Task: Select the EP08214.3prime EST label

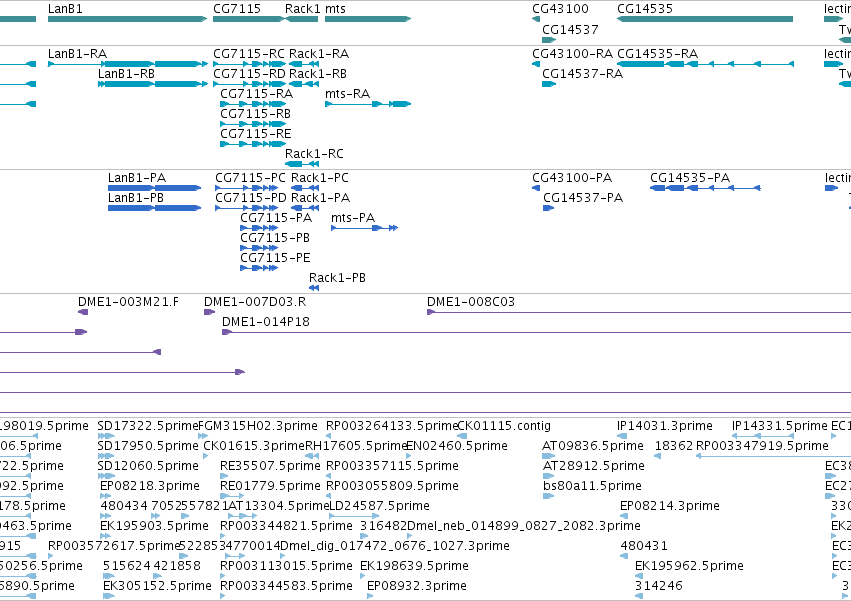Action: (670, 507)
